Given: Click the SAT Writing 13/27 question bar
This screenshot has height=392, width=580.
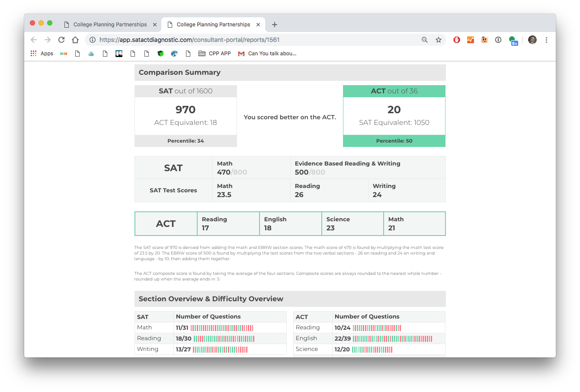Looking at the screenshot, I should [x=220, y=350].
